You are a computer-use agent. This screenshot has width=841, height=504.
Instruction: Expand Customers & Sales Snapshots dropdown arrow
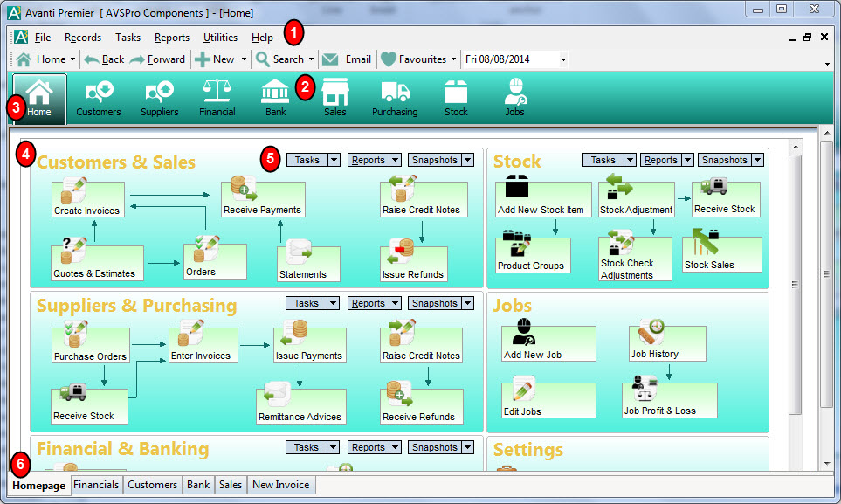click(468, 160)
